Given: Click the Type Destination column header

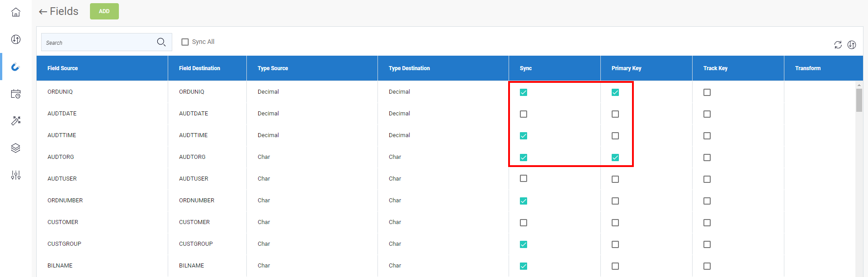Looking at the screenshot, I should point(409,68).
